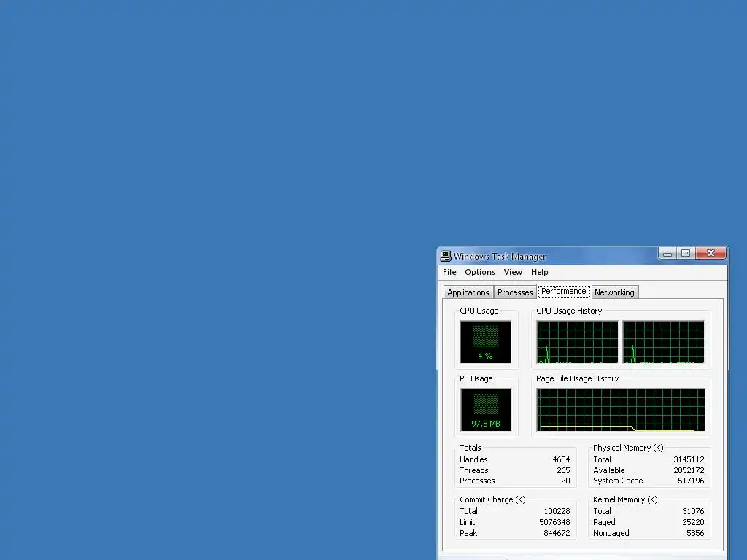747x560 pixels.
Task: Click the CPU Usage History heading
Action: coord(569,311)
